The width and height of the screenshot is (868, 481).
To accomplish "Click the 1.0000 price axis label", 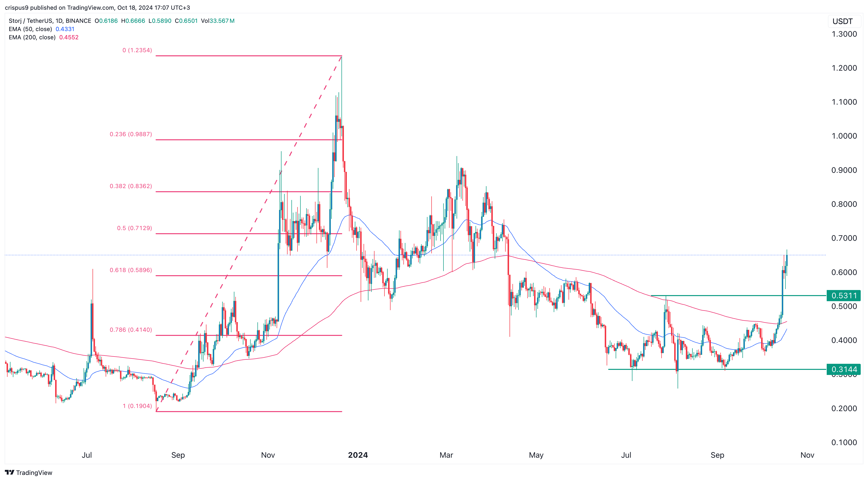I will click(844, 136).
